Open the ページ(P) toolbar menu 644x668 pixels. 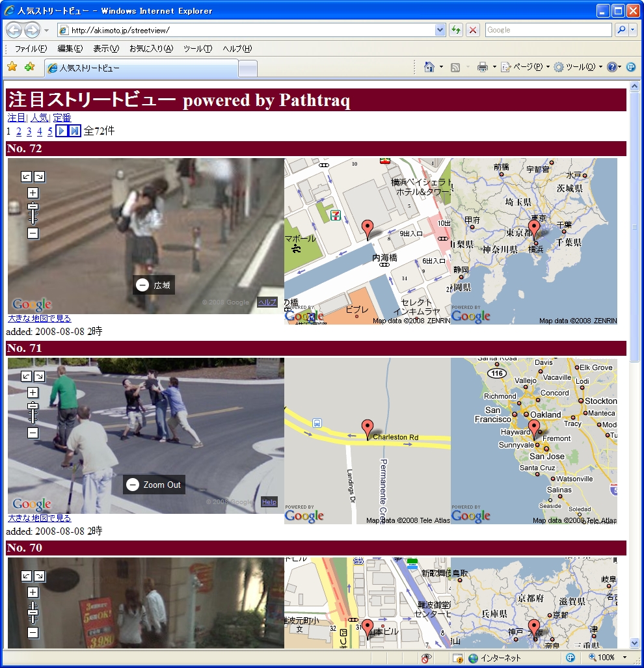click(525, 67)
